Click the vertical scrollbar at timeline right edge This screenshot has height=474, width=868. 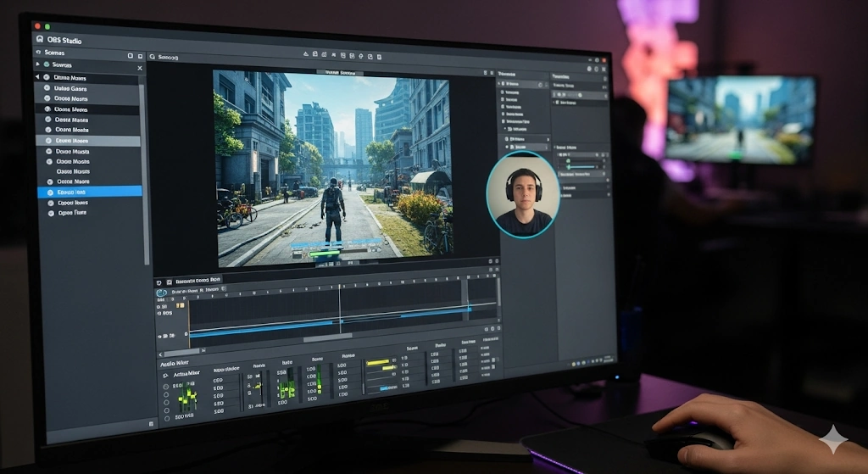tap(498, 291)
